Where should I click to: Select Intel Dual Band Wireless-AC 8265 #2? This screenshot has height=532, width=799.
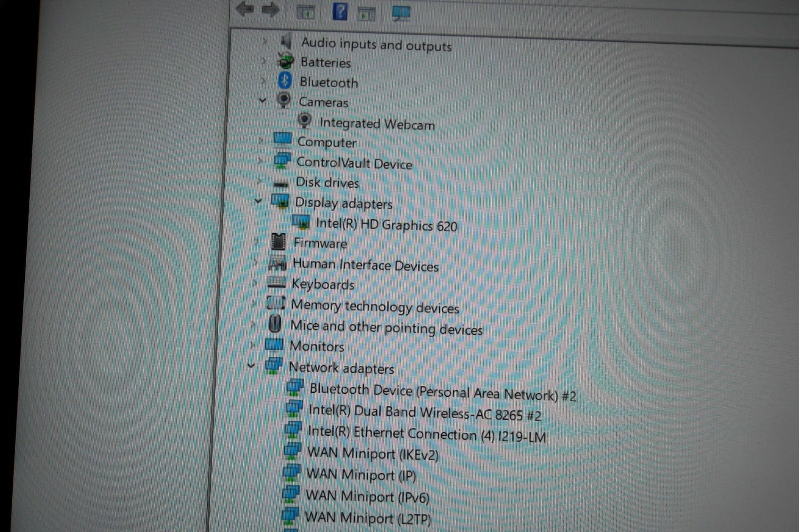point(425,413)
